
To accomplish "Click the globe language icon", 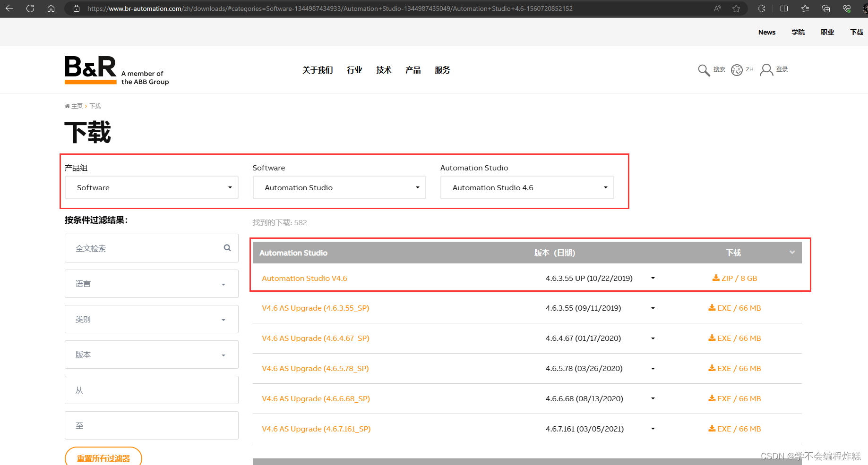I will [x=737, y=70].
